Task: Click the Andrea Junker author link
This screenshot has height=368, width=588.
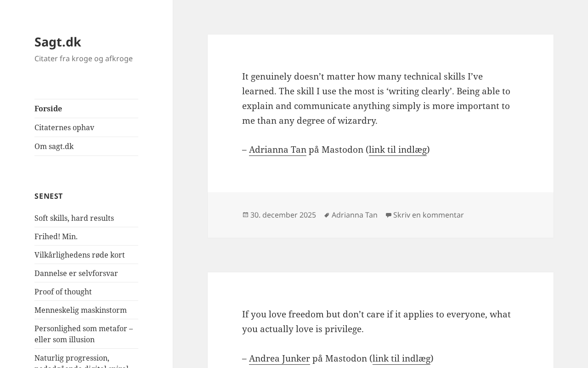Action: pos(279,358)
